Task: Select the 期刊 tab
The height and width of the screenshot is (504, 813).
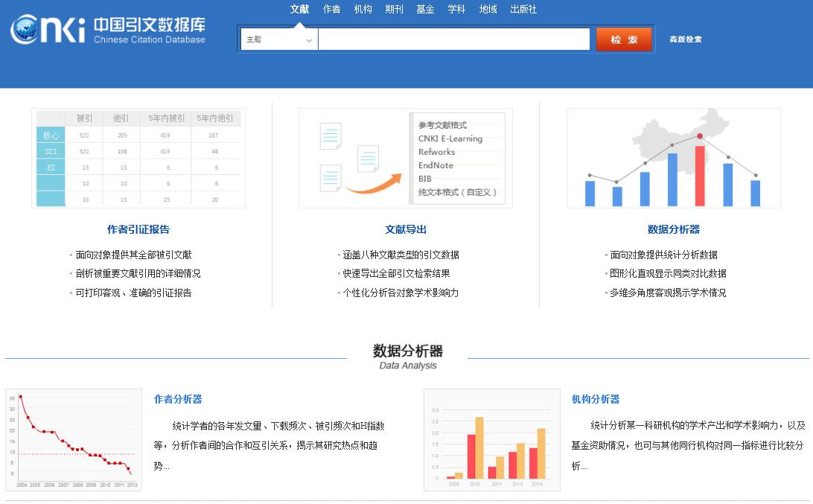Action: click(395, 10)
